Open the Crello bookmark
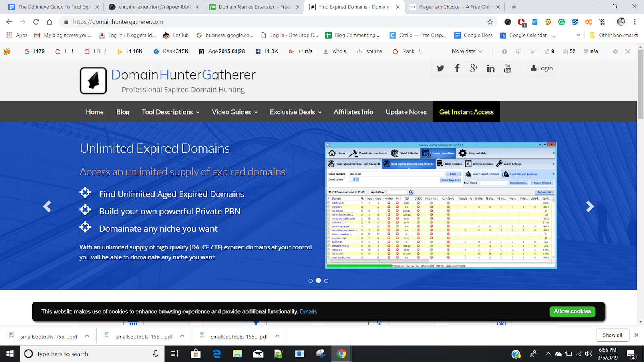Viewport: 644px width, 362px height. [418, 35]
